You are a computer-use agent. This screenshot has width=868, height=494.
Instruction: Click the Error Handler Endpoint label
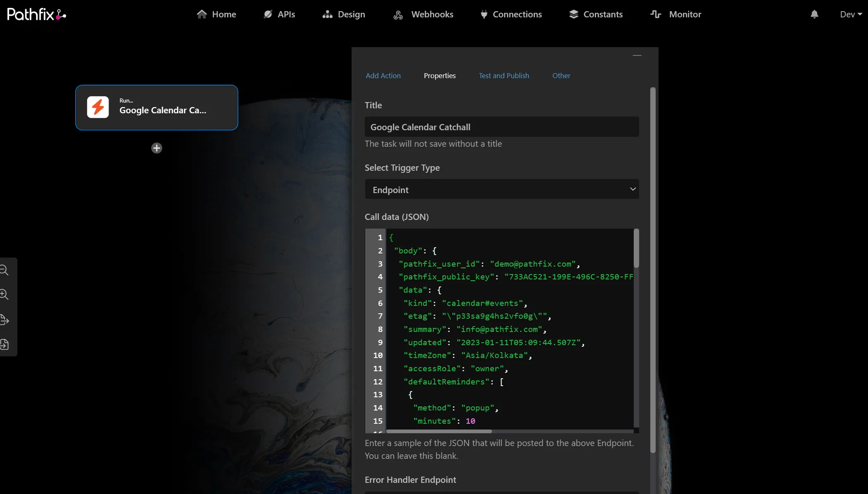(x=410, y=480)
